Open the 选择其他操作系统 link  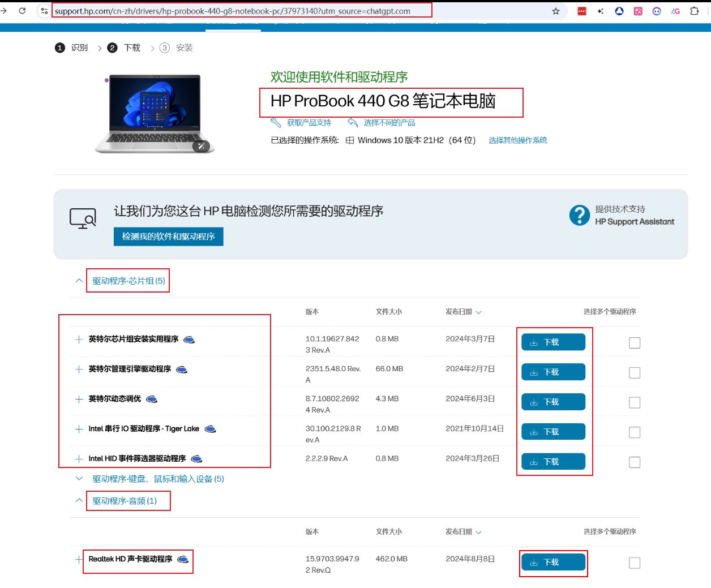pos(517,140)
